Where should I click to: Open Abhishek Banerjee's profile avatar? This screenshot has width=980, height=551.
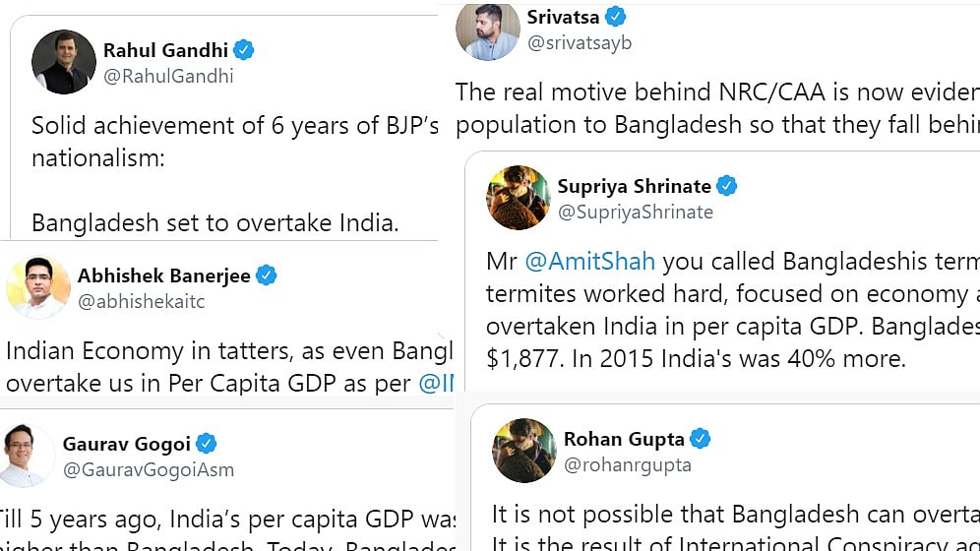pos(37,287)
